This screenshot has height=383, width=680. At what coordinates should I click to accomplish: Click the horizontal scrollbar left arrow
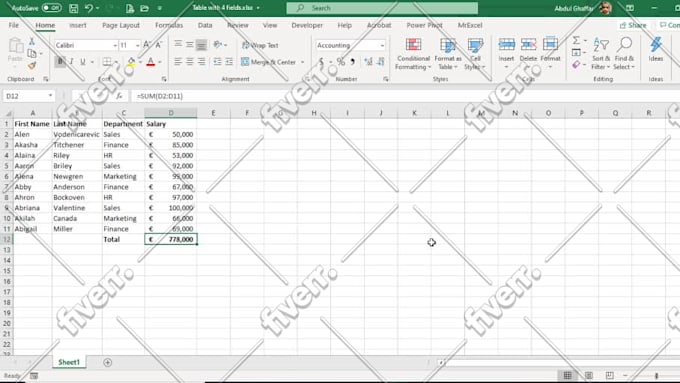[x=441, y=362]
